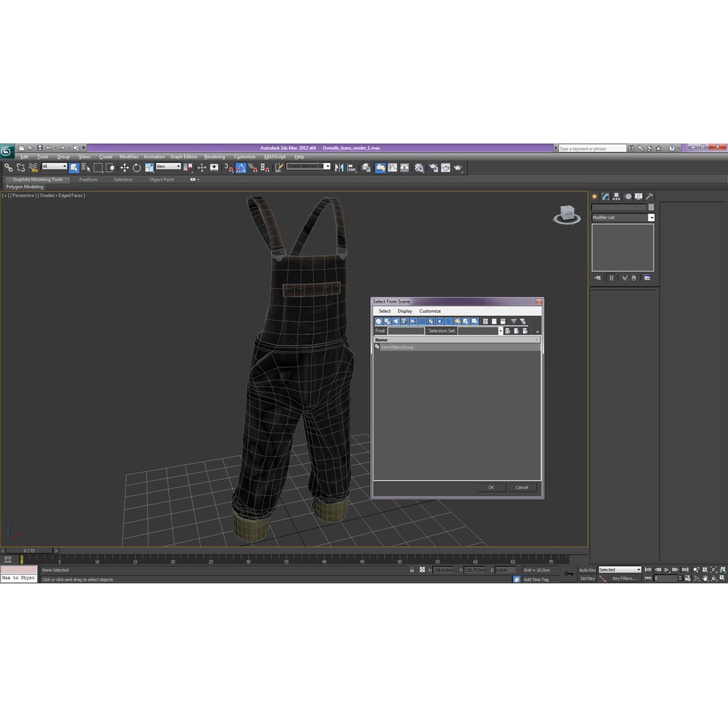Open the key mode 'Selected' dropdown
This screenshot has height=728, width=728.
point(619,570)
